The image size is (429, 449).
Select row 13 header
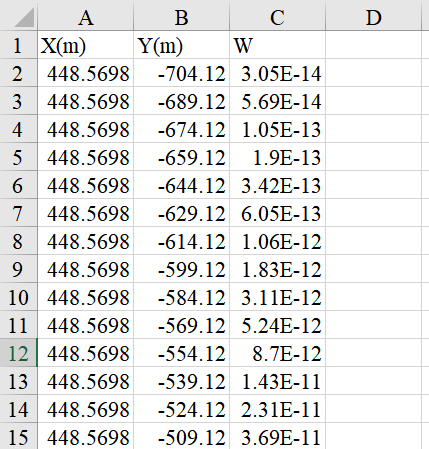pos(18,381)
